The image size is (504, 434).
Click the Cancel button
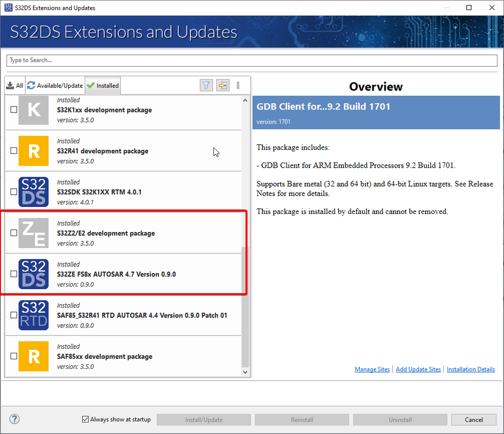click(x=474, y=419)
